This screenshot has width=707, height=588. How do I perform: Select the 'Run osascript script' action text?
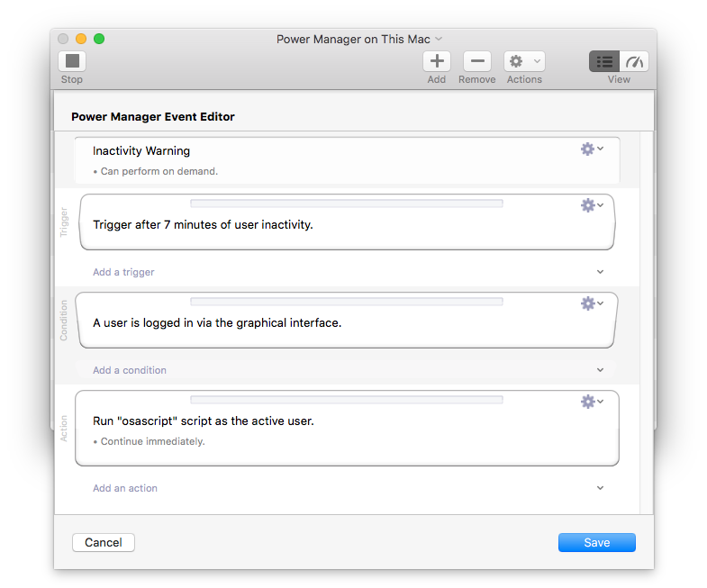point(204,421)
